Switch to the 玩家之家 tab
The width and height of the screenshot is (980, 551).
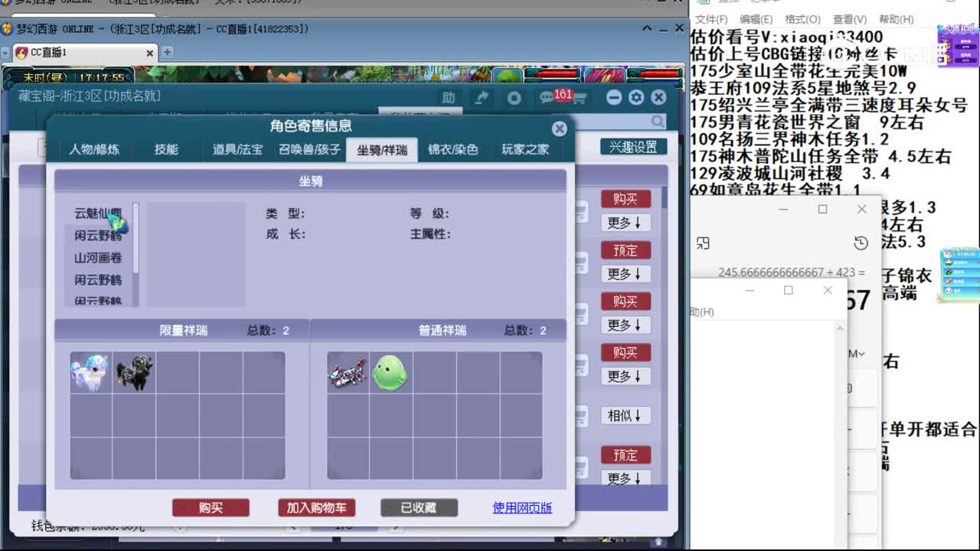click(525, 149)
